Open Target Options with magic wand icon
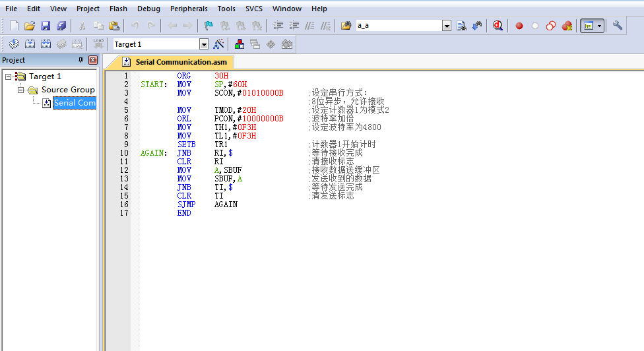This screenshot has width=644, height=351. pos(218,44)
